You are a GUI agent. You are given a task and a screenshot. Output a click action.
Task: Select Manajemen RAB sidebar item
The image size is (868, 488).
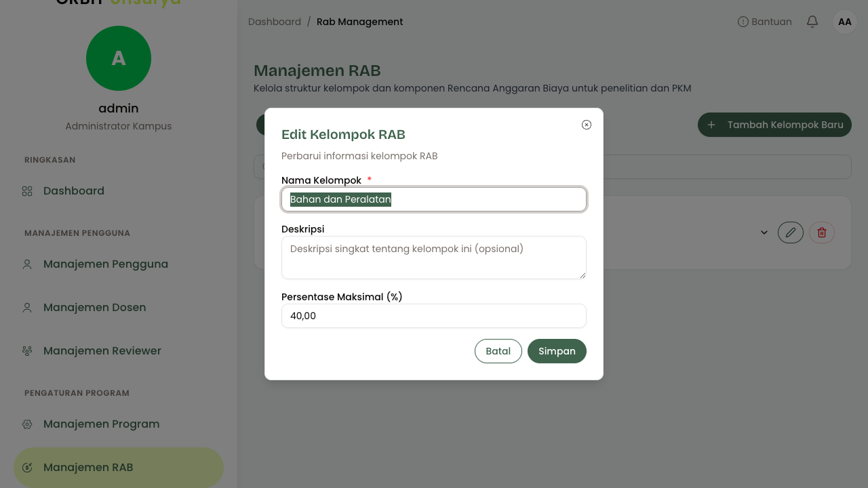tap(119, 468)
